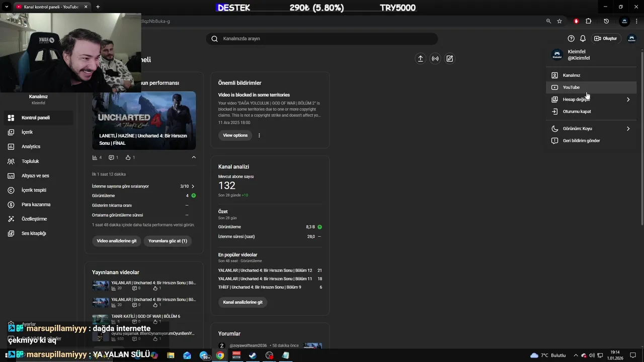Click the taskbar volume speaker icon
Screen dimensions: 644x362
pyautogui.click(x=592, y=355)
